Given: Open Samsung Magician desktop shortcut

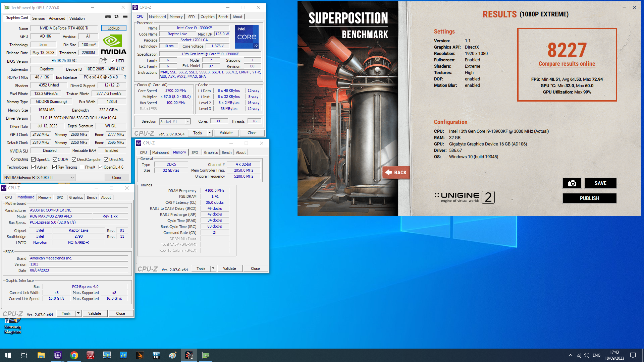Looking at the screenshot, I should tap(12, 326).
